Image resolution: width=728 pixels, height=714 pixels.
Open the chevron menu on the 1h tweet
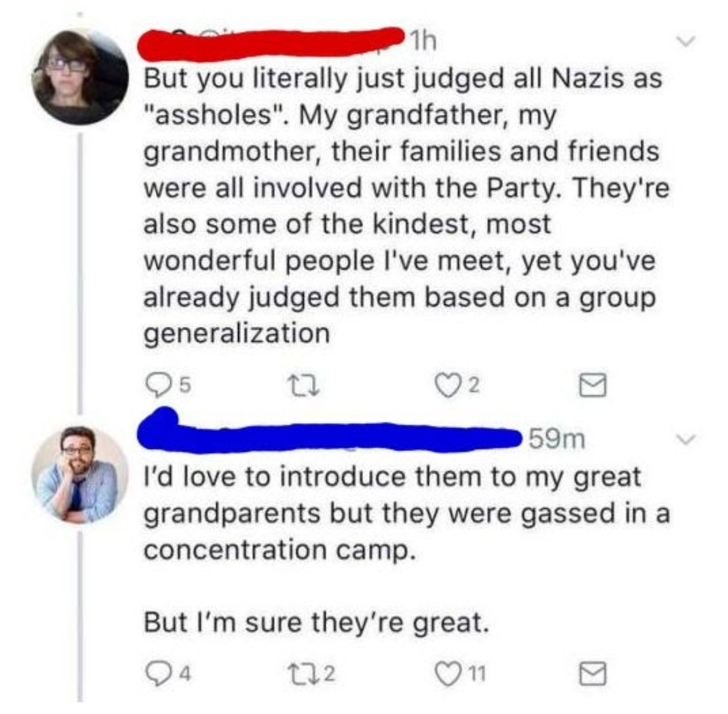[x=686, y=40]
